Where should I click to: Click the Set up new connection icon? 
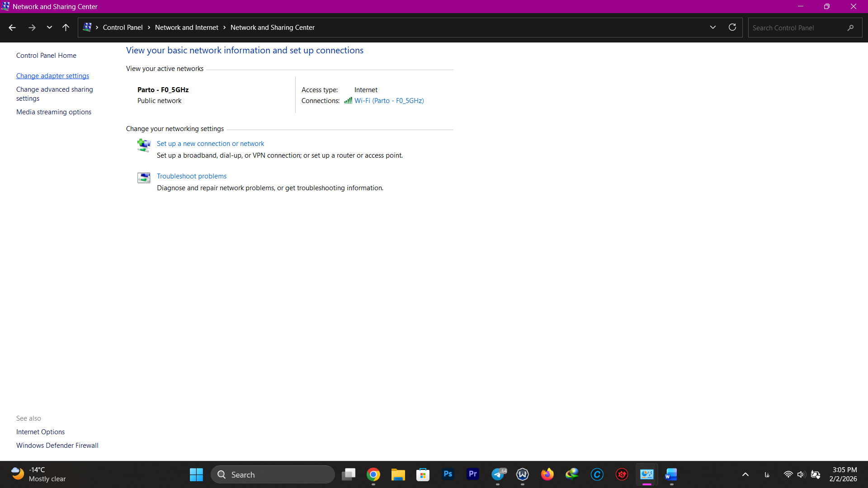pos(144,145)
